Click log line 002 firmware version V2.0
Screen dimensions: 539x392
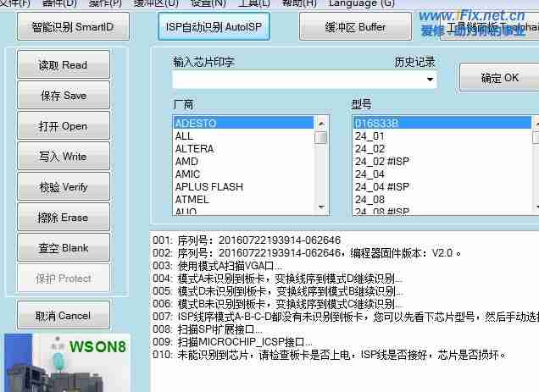[307, 253]
